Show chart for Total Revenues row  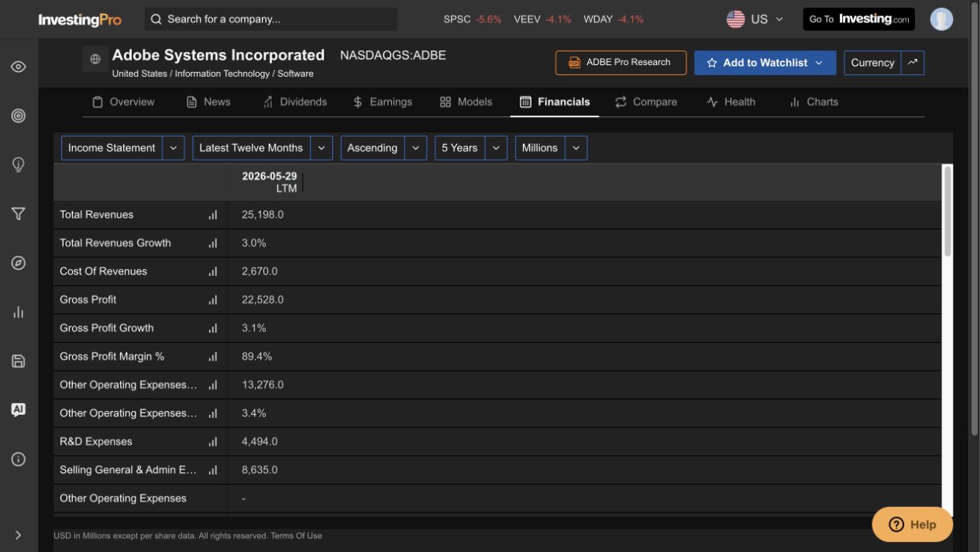click(x=213, y=215)
